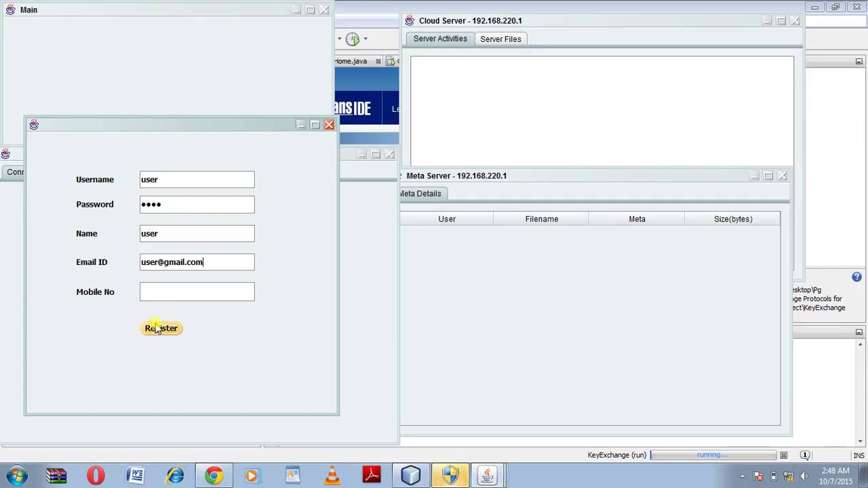Click the Java icon of Cloud Server window
868x488 pixels.
point(410,21)
